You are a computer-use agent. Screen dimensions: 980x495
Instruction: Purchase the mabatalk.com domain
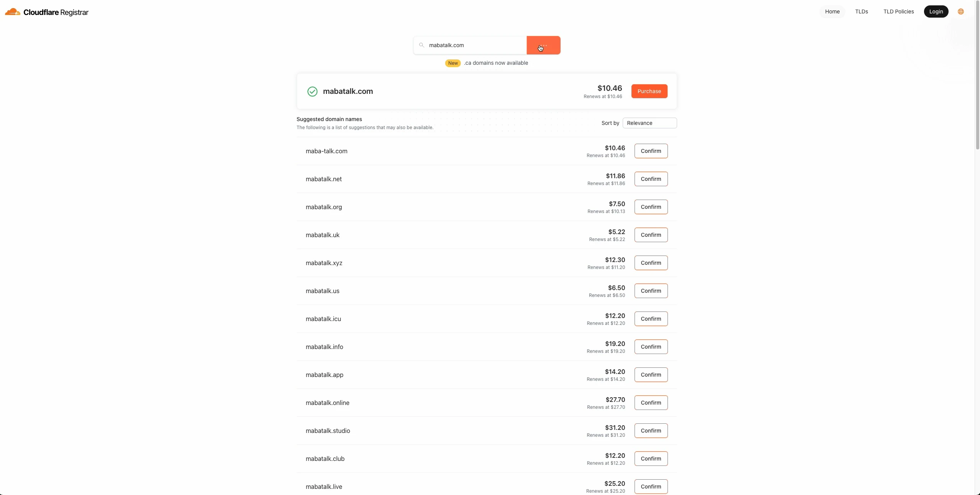[x=649, y=91]
